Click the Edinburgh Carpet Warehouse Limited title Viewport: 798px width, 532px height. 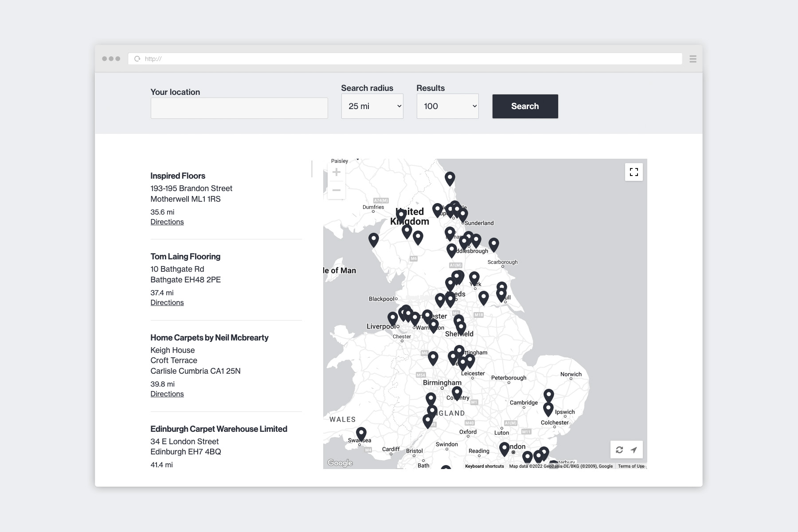tap(219, 429)
